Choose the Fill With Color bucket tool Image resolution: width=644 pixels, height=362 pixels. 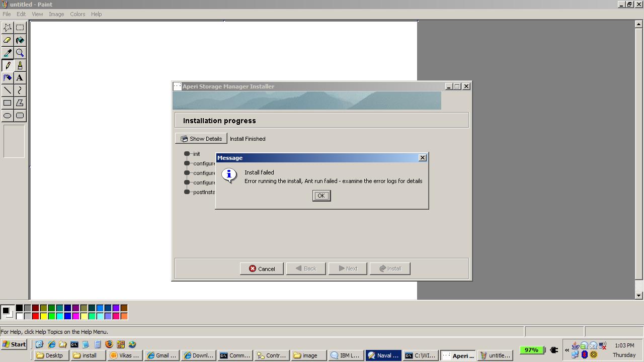[x=20, y=40]
